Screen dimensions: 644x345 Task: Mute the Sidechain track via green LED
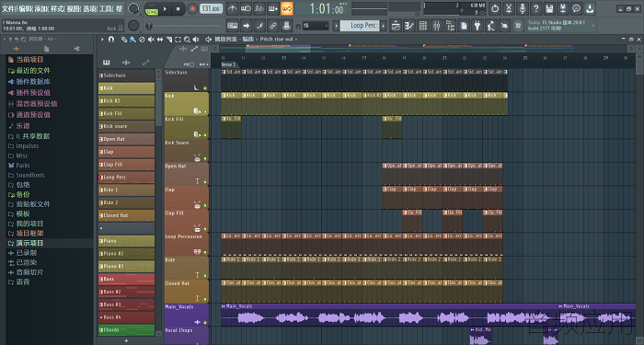coord(205,88)
